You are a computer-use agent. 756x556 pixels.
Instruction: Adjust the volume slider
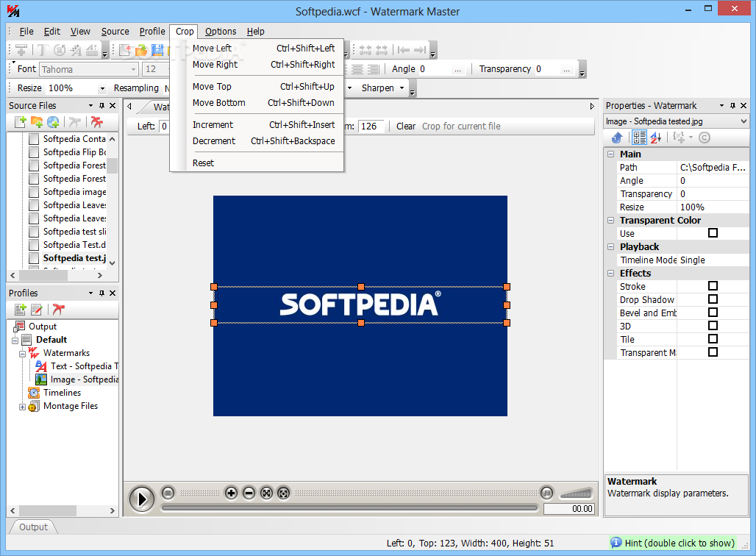(x=576, y=493)
